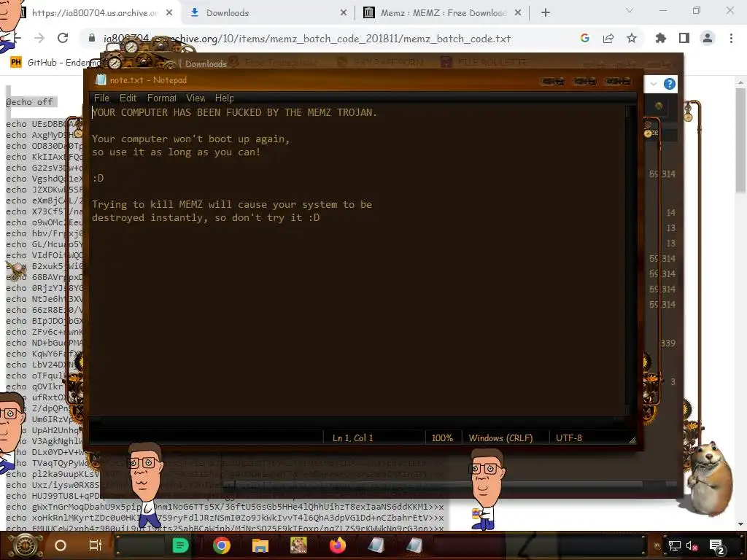Open the Format menu in Notepad

tap(161, 98)
